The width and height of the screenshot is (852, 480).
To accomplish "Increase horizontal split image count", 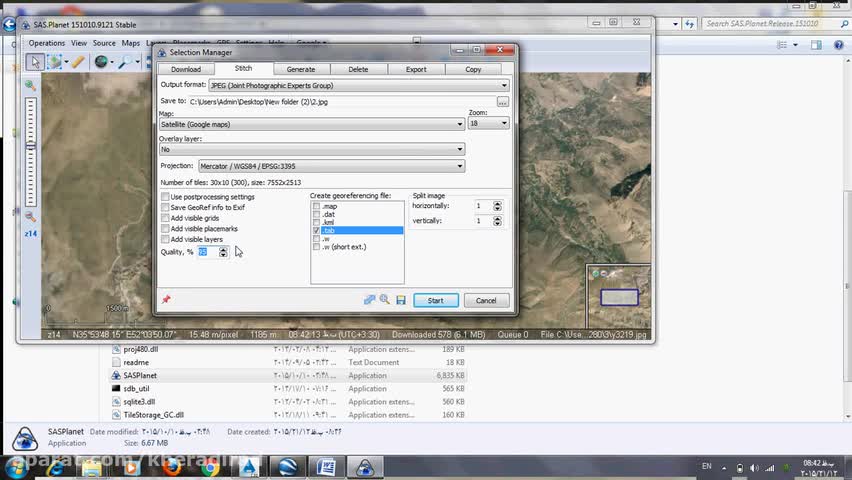I will (x=497, y=203).
